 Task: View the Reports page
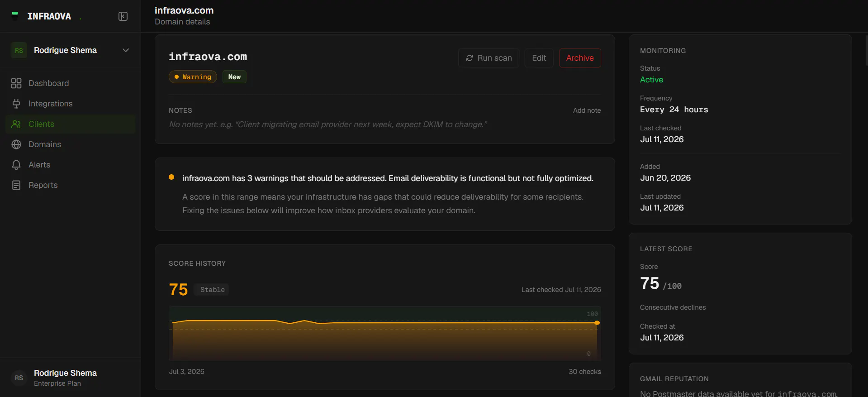pos(70,185)
